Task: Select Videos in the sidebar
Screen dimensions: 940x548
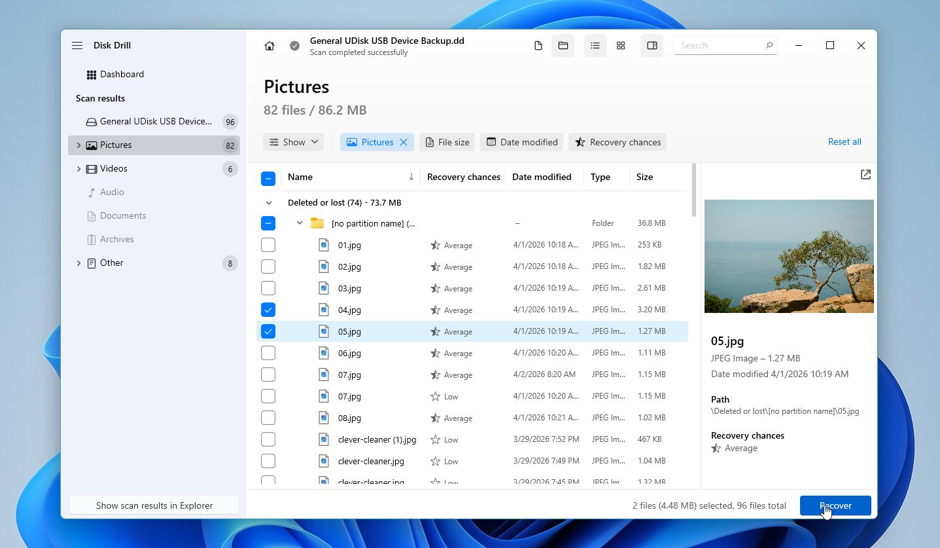Action: (x=154, y=169)
